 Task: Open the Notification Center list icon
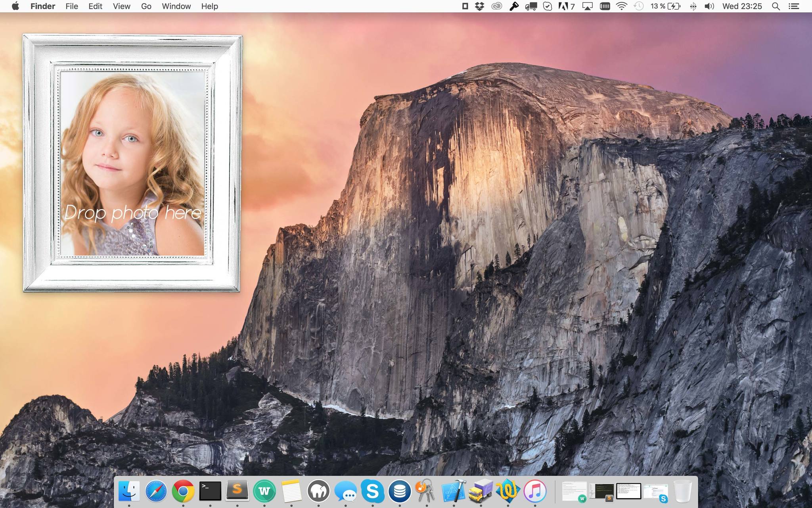(794, 6)
